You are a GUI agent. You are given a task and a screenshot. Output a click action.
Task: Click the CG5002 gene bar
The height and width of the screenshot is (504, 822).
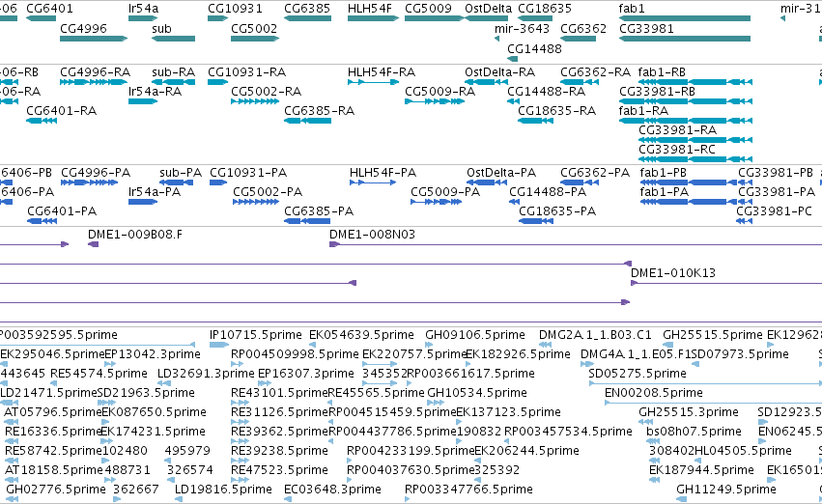click(x=255, y=39)
